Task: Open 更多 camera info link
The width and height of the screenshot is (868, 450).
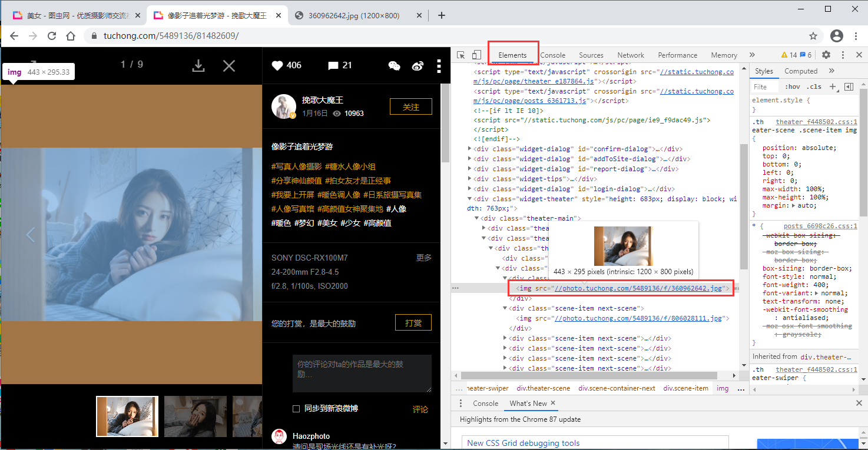Action: pyautogui.click(x=424, y=258)
